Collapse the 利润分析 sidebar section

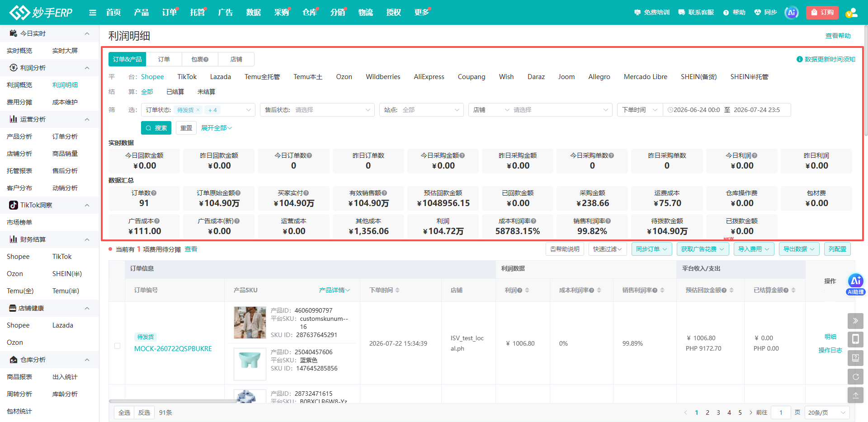tap(87, 68)
